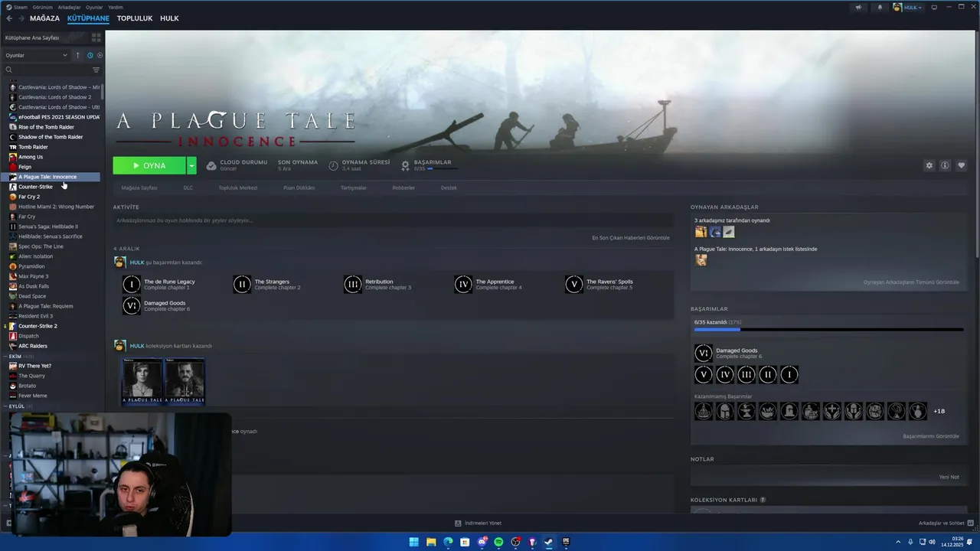This screenshot has width=980, height=551.
Task: Open the Topluluk tab
Action: pos(135,18)
